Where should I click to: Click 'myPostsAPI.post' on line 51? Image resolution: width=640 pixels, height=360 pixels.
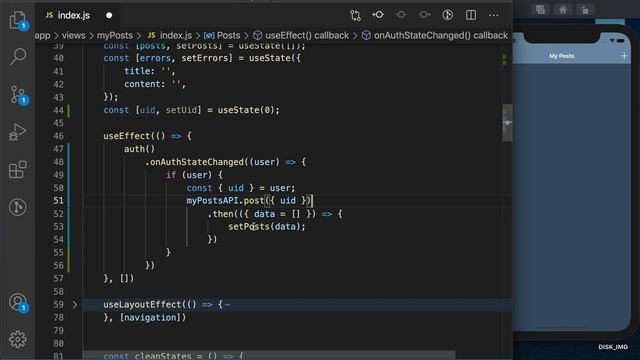[225, 200]
